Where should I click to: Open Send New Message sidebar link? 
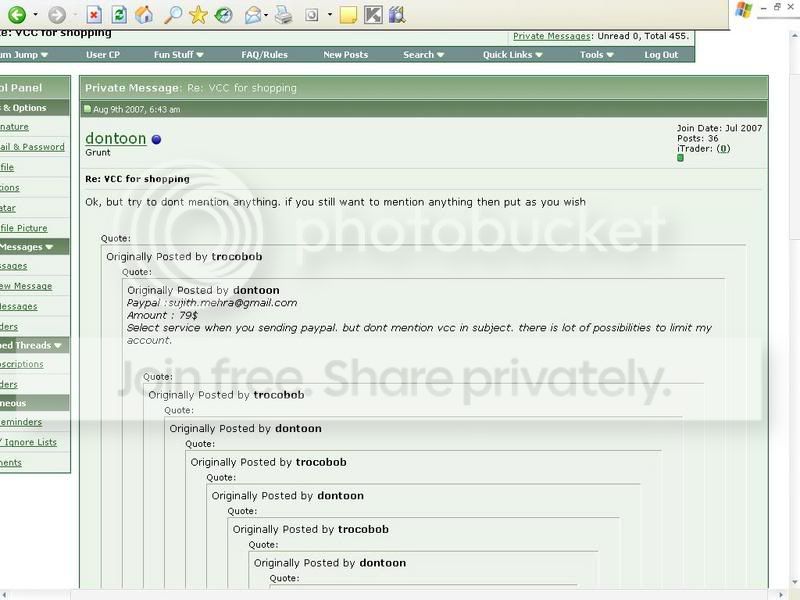(26, 286)
